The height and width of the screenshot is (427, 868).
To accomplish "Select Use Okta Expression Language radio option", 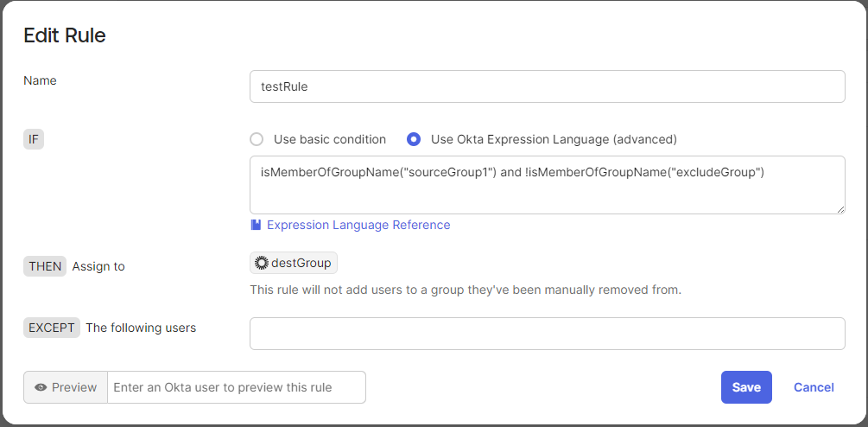I will pyautogui.click(x=414, y=139).
